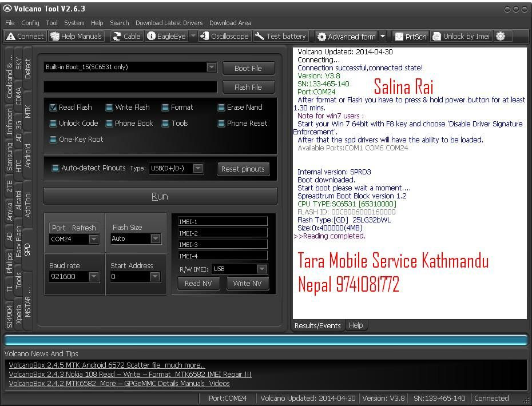Toggle the Read Flash checkbox
Screen dimensions: 532x406
(53, 108)
